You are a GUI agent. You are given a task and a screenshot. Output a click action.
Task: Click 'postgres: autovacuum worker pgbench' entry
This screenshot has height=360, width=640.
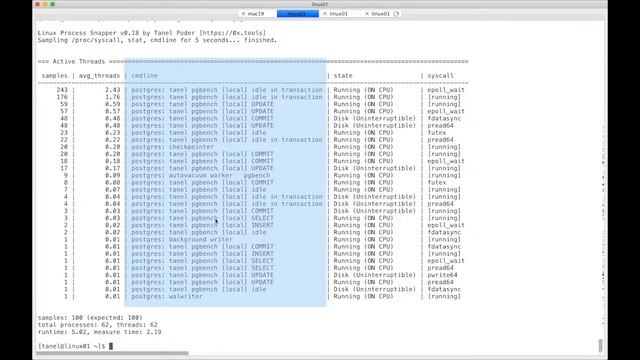coord(200,176)
